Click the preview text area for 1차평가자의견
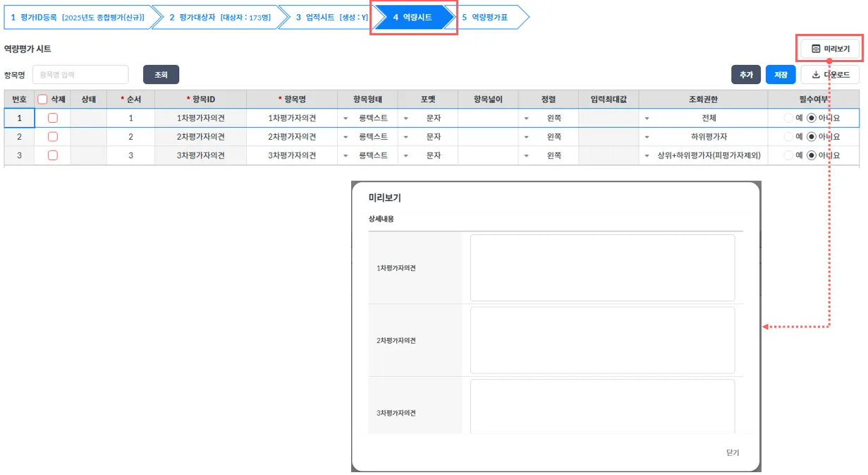 pyautogui.click(x=602, y=267)
